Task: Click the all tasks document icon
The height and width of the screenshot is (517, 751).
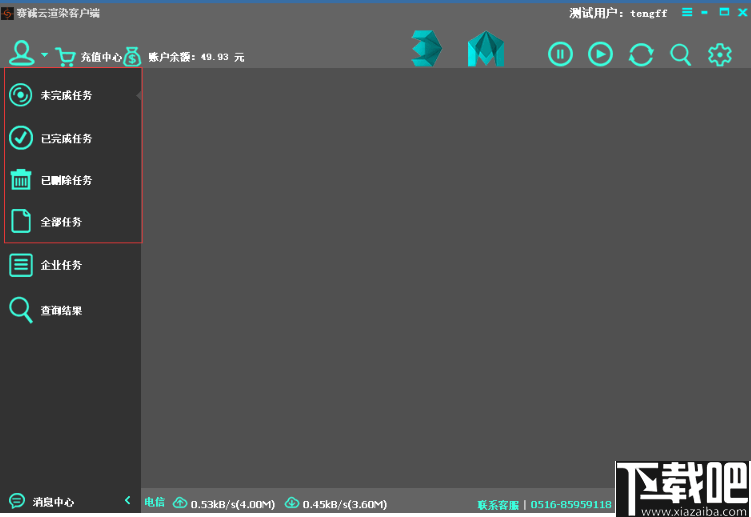Action: [21, 221]
